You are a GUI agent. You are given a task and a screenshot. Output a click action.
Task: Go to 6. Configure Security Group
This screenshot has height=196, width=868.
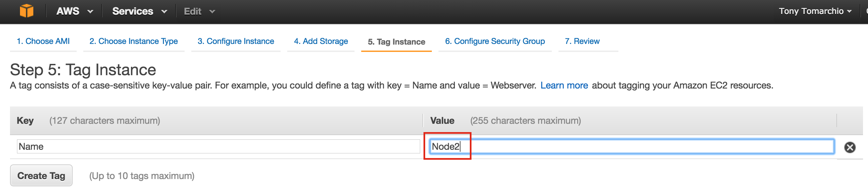point(495,41)
